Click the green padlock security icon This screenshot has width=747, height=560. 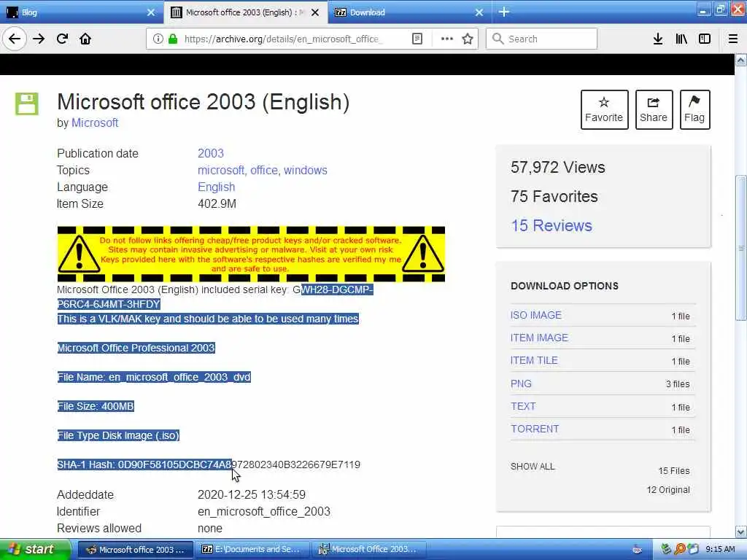173,39
